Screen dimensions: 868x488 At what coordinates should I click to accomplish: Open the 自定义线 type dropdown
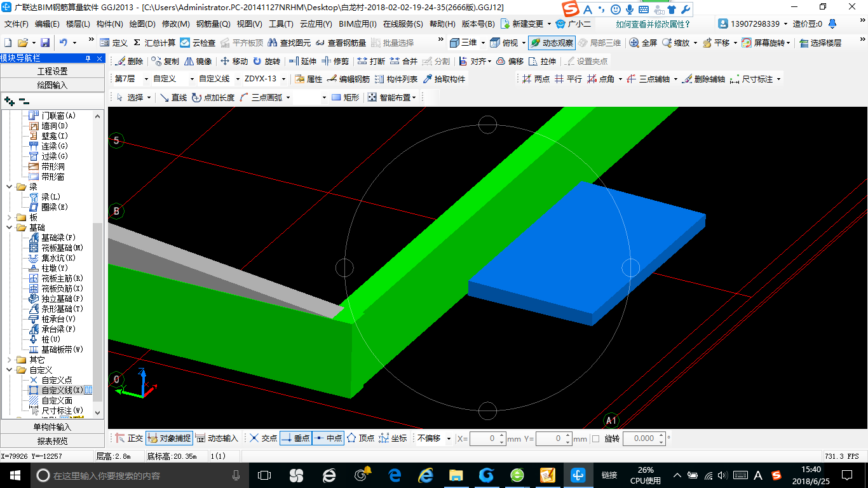[238, 79]
